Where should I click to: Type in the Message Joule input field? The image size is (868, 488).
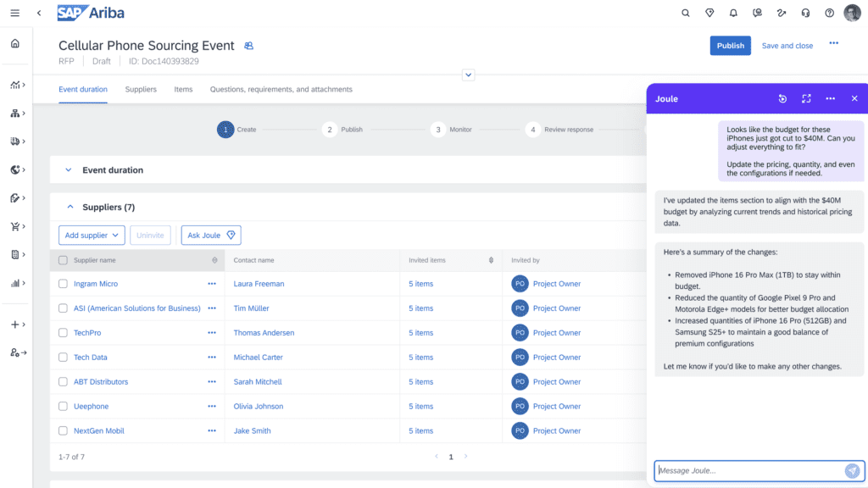[x=748, y=471]
